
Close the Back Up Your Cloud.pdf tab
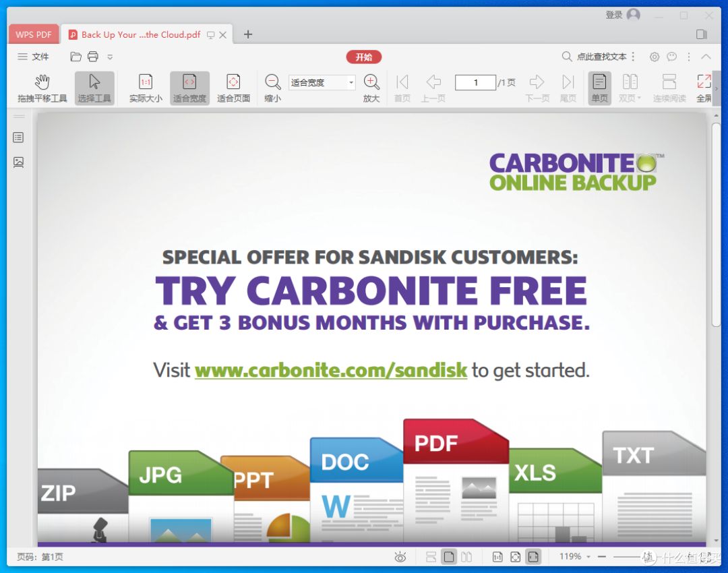click(x=223, y=35)
